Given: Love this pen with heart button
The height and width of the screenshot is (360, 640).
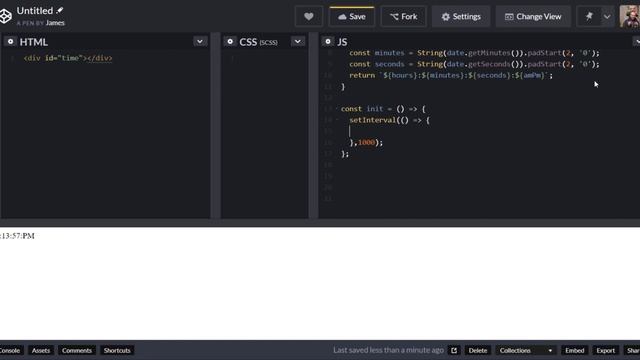Looking at the screenshot, I should [309, 17].
